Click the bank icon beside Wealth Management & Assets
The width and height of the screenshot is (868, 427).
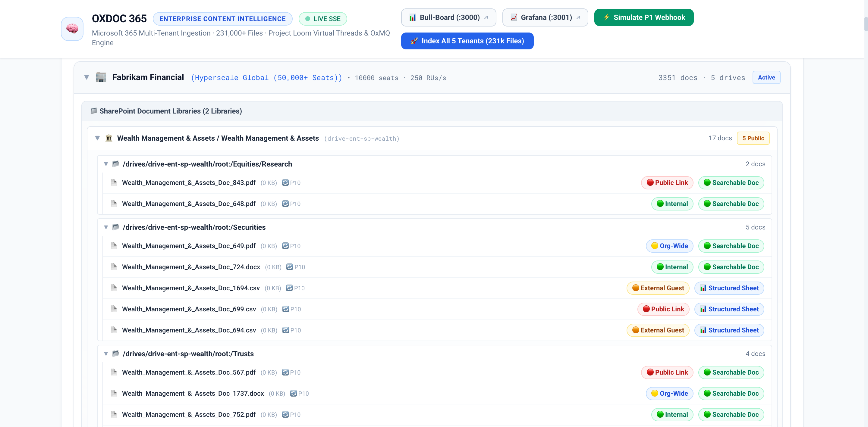pos(108,138)
